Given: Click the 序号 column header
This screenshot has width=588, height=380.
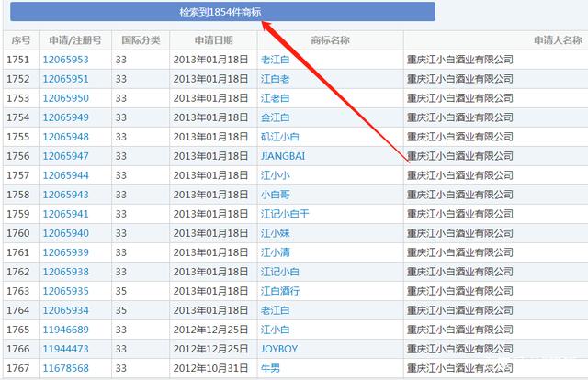Looking at the screenshot, I should tap(20, 40).
